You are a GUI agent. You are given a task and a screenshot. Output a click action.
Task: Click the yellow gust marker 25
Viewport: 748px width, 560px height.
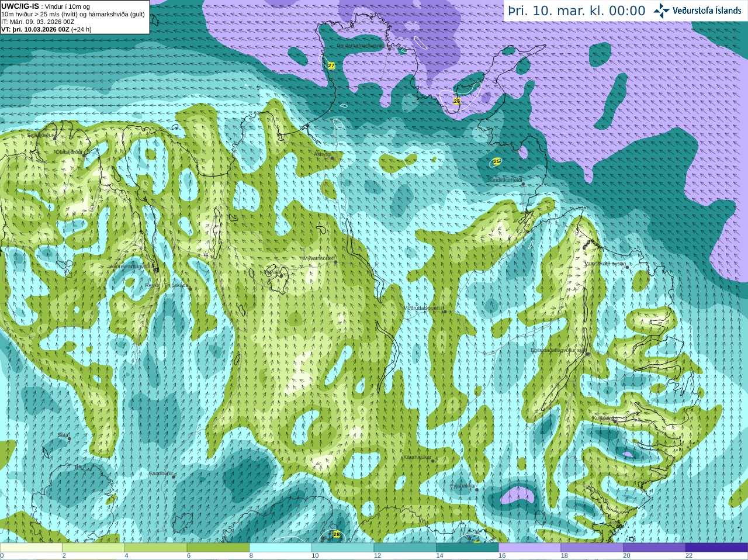(497, 161)
